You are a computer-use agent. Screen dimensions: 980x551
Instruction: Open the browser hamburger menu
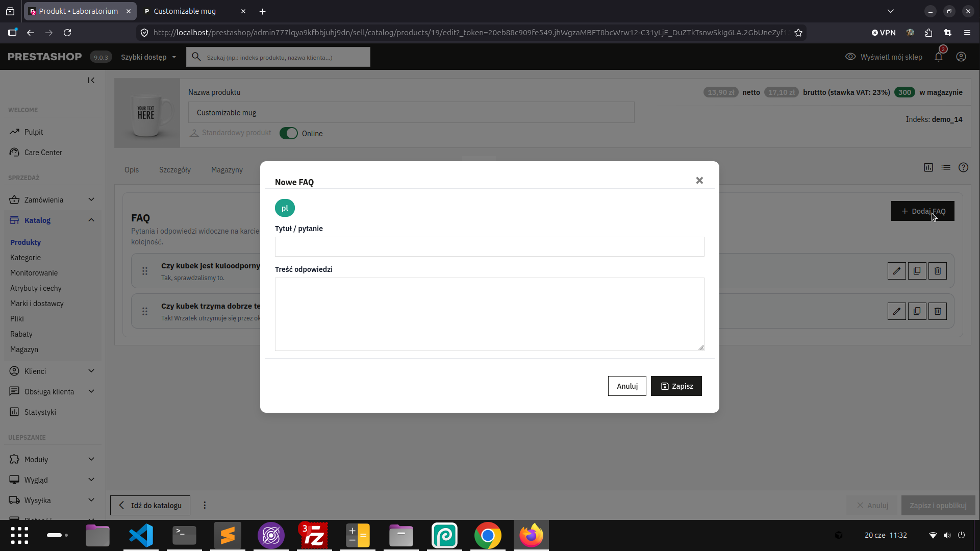coord(967,33)
